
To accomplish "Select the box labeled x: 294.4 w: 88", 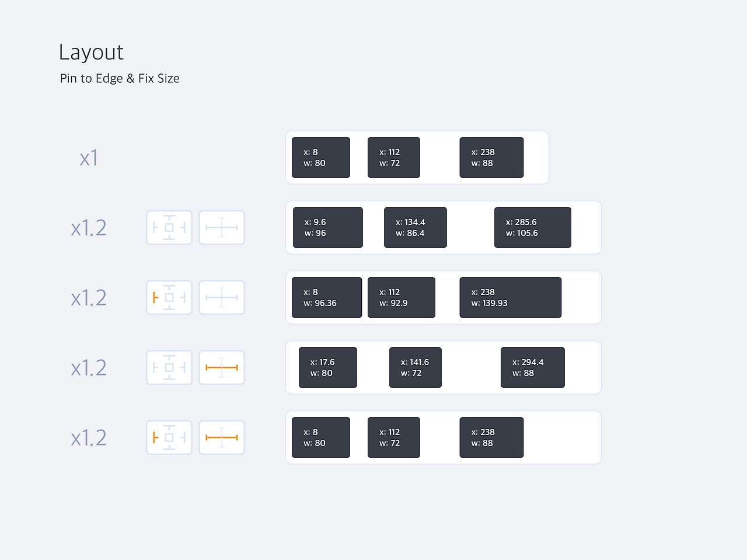I will pyautogui.click(x=533, y=367).
